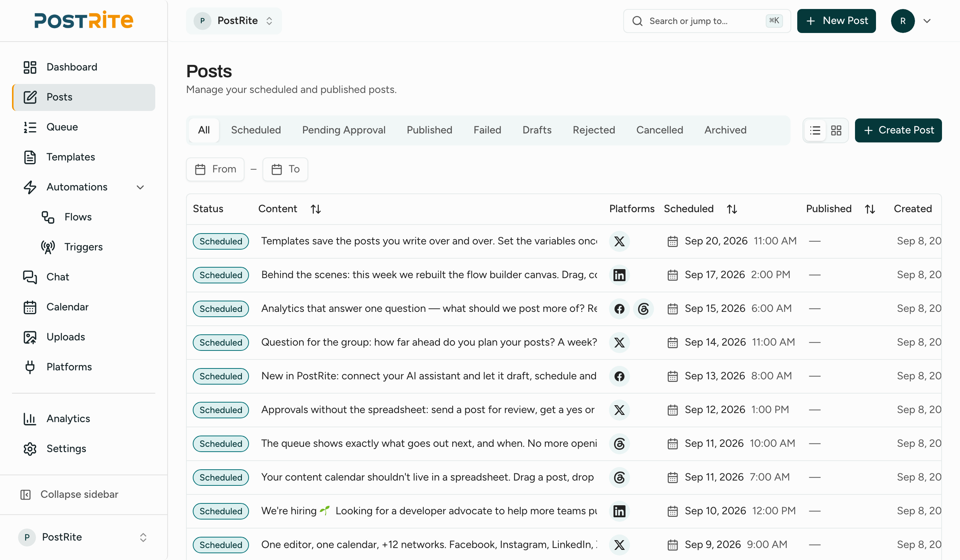Image resolution: width=960 pixels, height=560 pixels.
Task: Open the user account menu chevron
Action: pyautogui.click(x=927, y=21)
